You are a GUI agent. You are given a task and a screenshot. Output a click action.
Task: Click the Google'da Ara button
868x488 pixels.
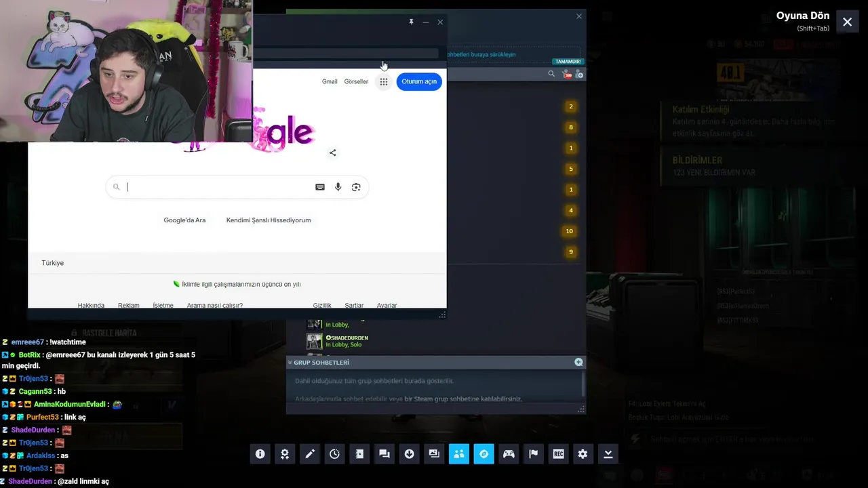click(x=184, y=220)
